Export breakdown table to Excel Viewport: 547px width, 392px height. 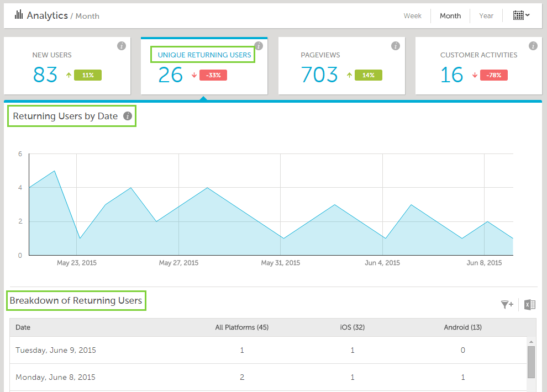[x=530, y=304]
